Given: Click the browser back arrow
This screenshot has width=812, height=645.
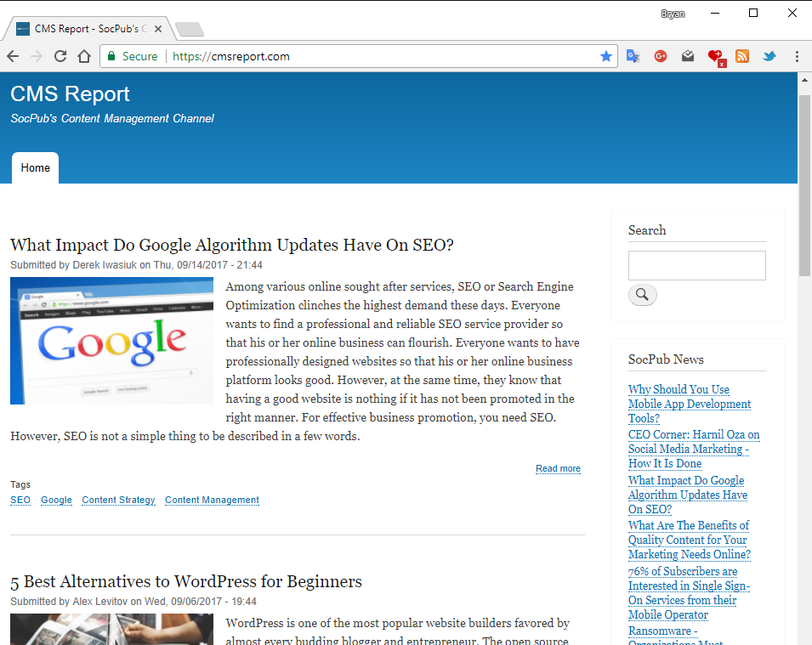Looking at the screenshot, I should 13,56.
